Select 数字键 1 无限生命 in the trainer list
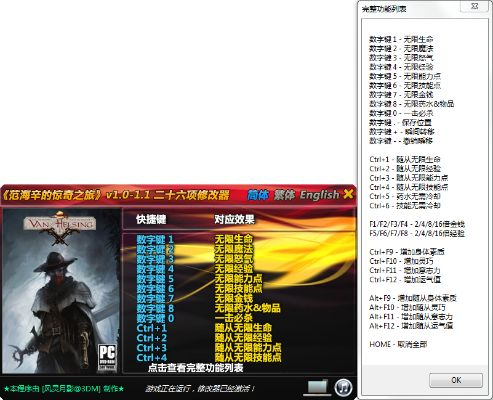Viewport: 493px width, 400px height. pos(195,239)
